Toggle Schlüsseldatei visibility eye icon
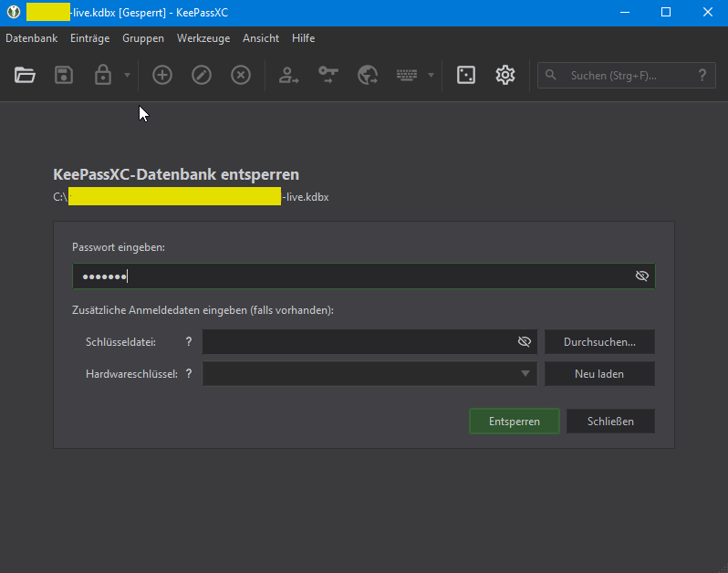Viewport: 728px width, 573px height. coord(525,342)
